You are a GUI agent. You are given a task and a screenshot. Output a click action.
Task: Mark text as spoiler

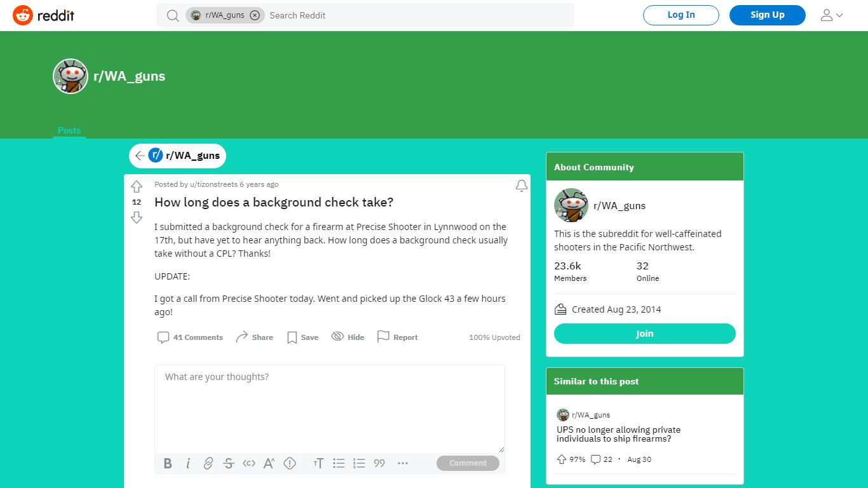[290, 463]
